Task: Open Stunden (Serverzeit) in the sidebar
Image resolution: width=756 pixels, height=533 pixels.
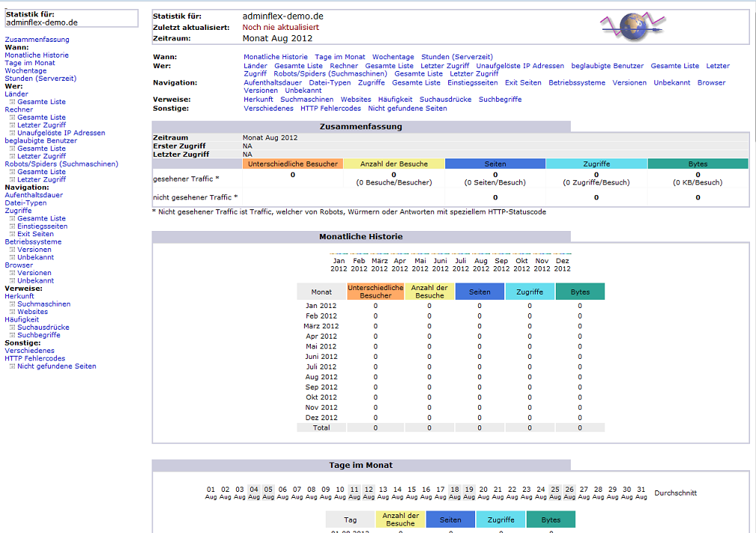Action: tap(40, 78)
